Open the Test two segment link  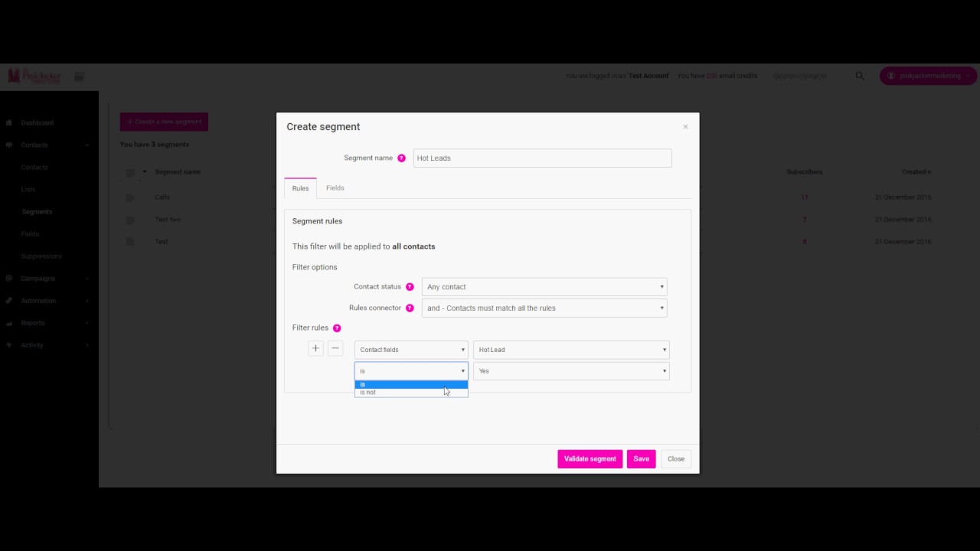tap(168, 220)
